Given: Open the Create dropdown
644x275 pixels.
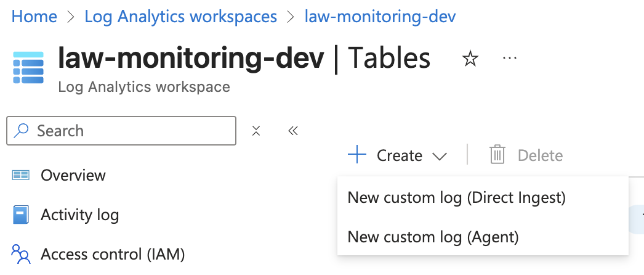Looking at the screenshot, I should pos(397,155).
